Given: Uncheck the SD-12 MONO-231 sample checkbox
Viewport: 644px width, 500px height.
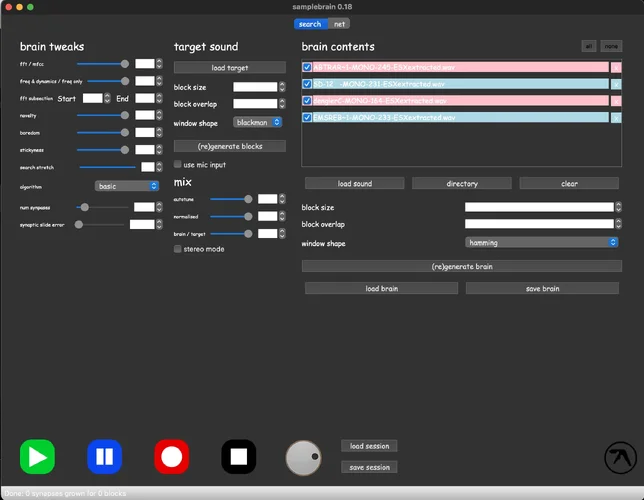Looking at the screenshot, I should pyautogui.click(x=307, y=84).
